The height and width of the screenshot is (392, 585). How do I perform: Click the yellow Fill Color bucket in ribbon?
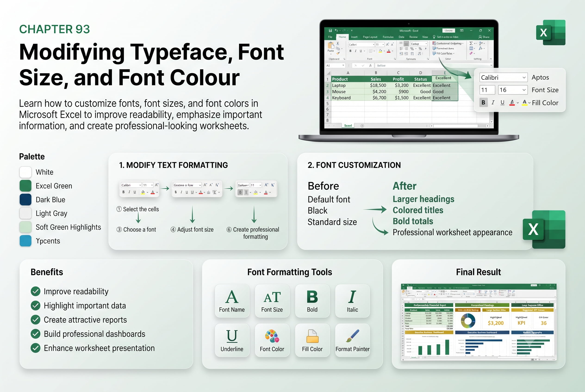click(380, 51)
